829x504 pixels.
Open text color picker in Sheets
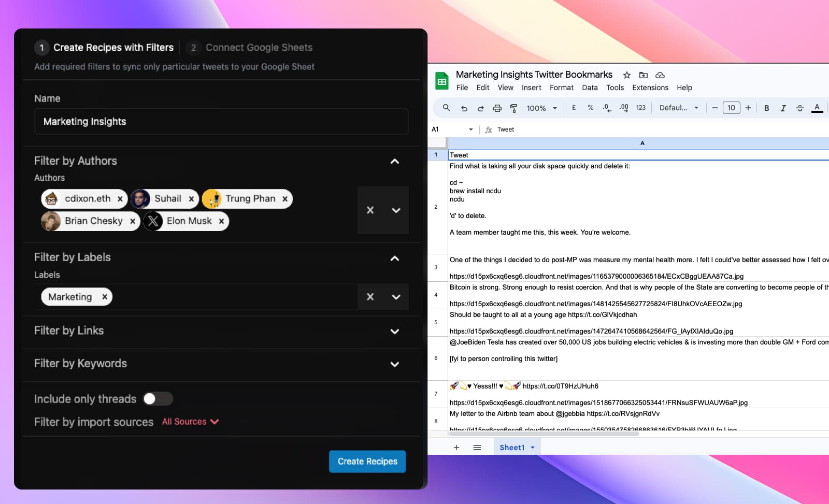point(817,108)
